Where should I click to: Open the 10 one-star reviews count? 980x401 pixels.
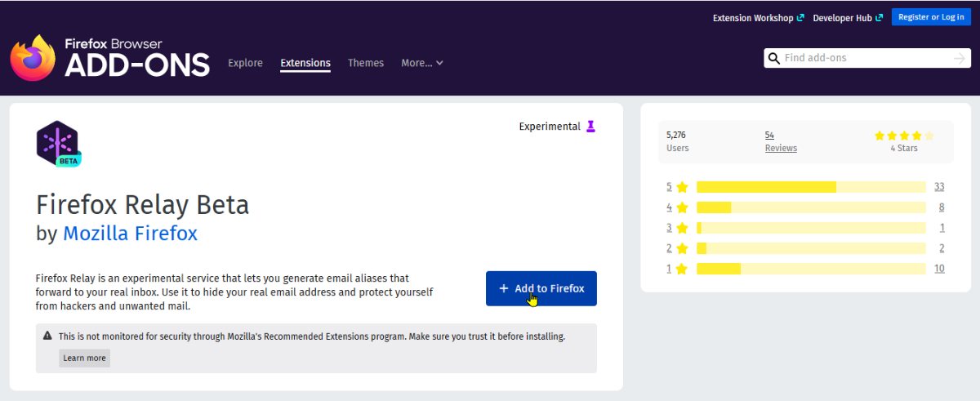939,269
